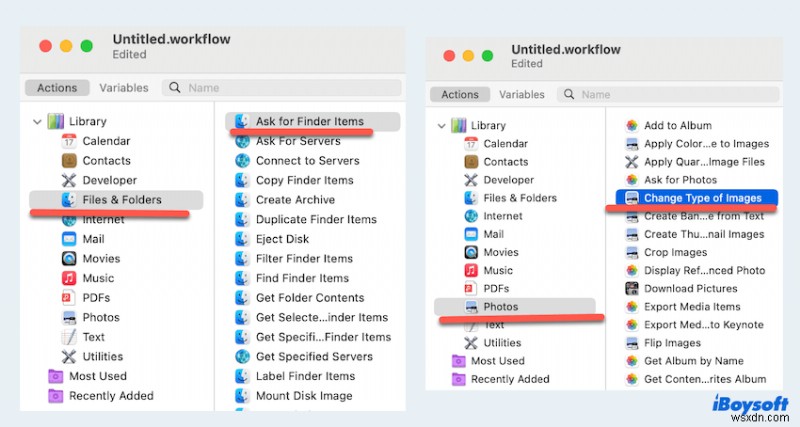
Task: Click Music icon in right window library
Action: [471, 270]
